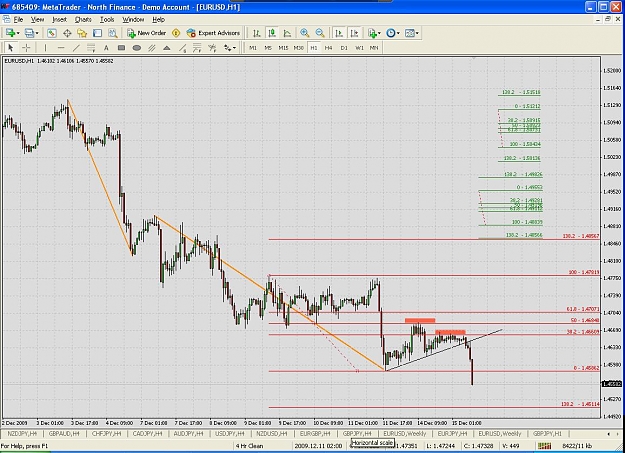Zoom out of the chart
Viewport: 625px width, 453px height.
(x=320, y=33)
